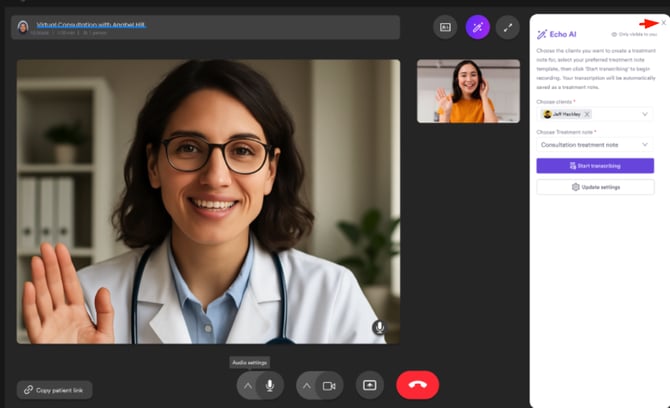Open the Choose clients dropdown arrow
Viewport: 670px width, 408px height.
(645, 114)
